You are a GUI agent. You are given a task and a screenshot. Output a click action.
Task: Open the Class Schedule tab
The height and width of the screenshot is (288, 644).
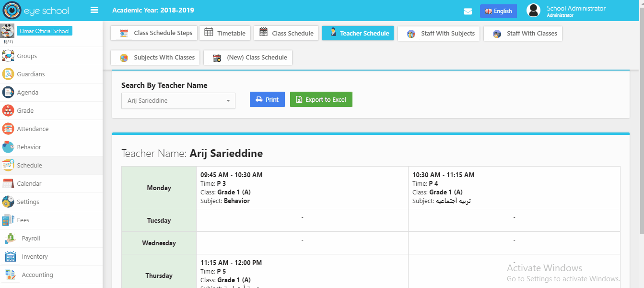[286, 33]
